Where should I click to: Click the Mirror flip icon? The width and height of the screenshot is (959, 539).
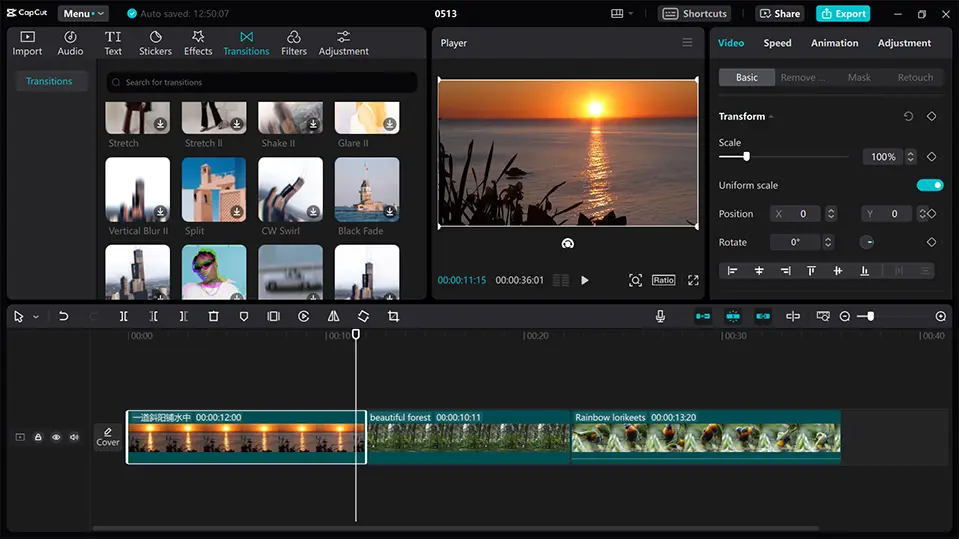pyautogui.click(x=333, y=316)
